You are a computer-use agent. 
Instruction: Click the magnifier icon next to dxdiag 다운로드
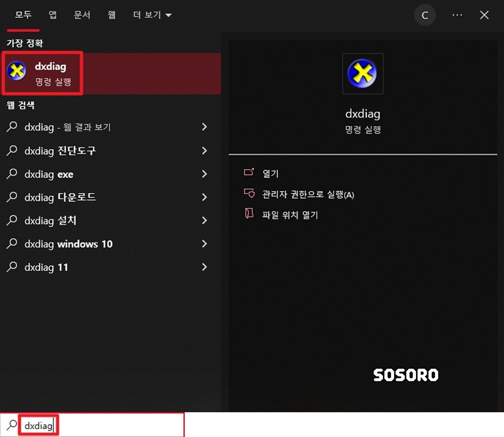point(12,197)
